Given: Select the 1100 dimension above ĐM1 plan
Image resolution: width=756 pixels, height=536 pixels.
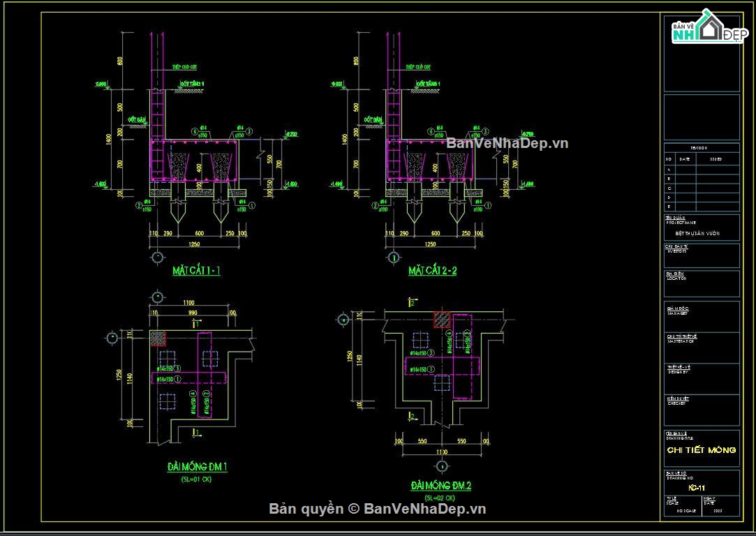Looking at the screenshot, I should coord(188,303).
